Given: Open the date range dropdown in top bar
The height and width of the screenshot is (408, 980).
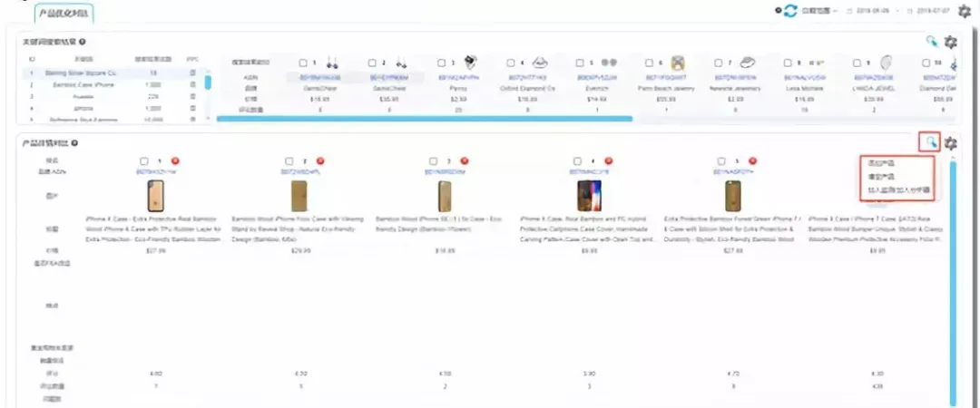Looking at the screenshot, I should coord(819,11).
